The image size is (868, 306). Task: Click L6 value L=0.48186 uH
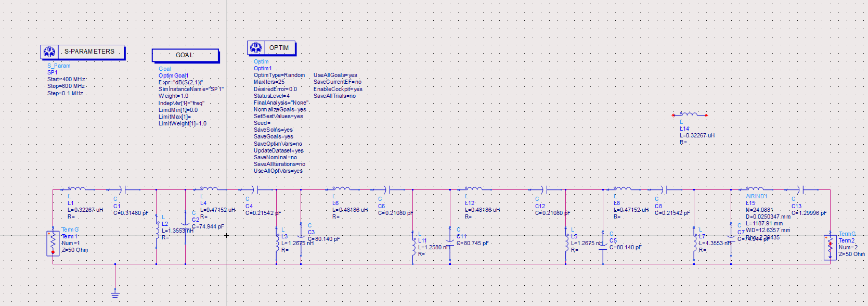(350, 210)
